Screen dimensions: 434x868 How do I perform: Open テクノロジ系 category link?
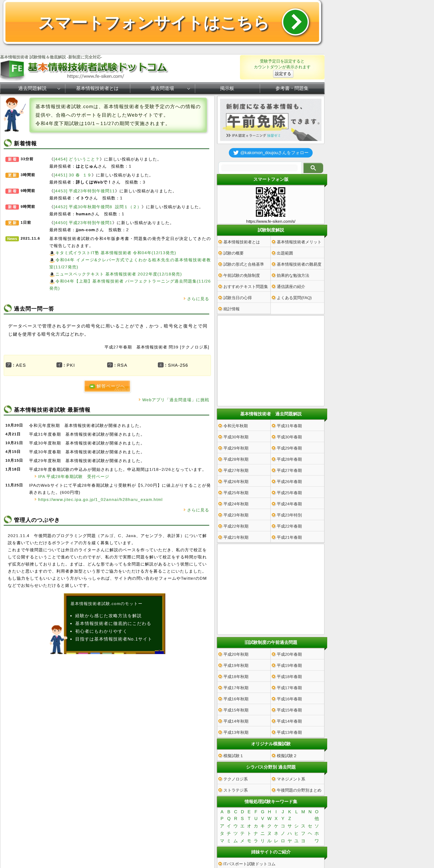point(235,779)
